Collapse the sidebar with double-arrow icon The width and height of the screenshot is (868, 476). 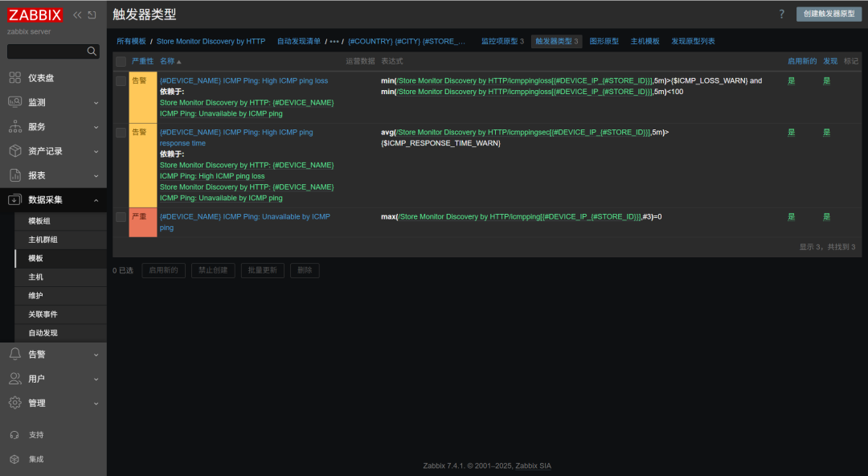77,15
